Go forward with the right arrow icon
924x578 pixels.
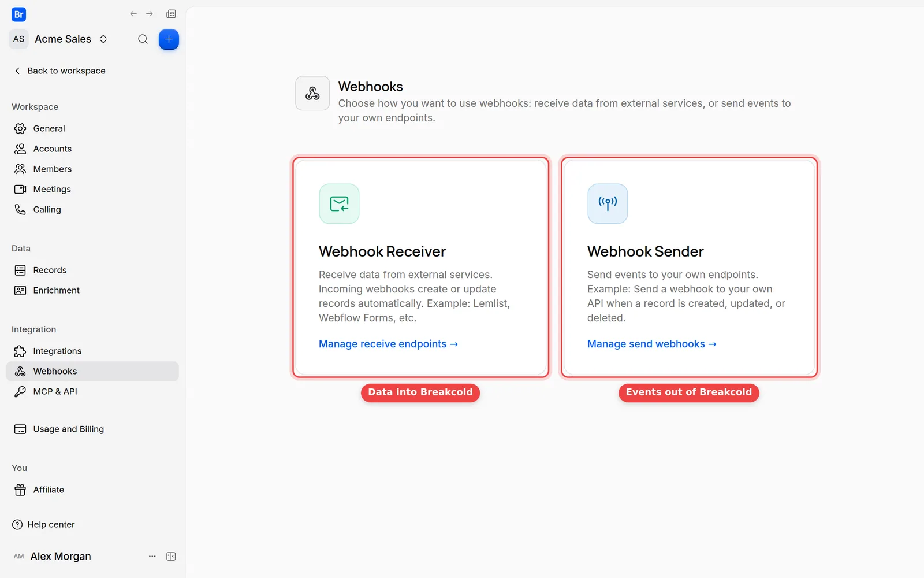(150, 14)
